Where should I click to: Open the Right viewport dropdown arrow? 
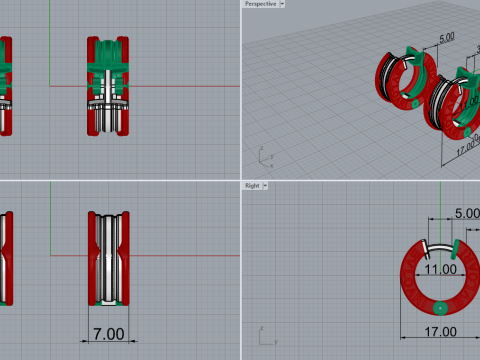[265, 186]
